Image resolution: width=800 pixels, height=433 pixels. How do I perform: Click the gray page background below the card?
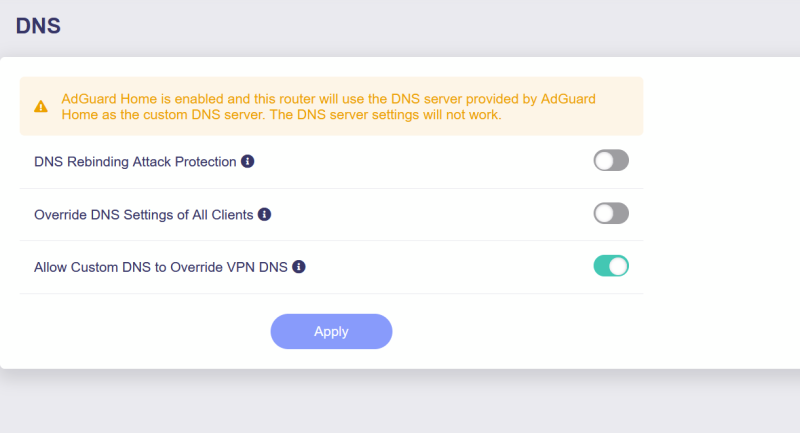point(400,402)
